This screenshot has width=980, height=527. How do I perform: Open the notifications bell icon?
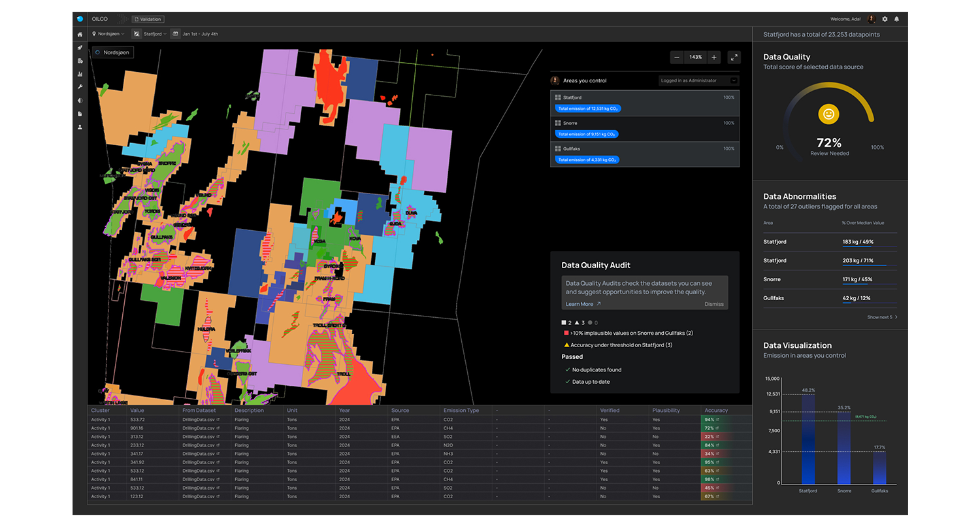pos(896,20)
